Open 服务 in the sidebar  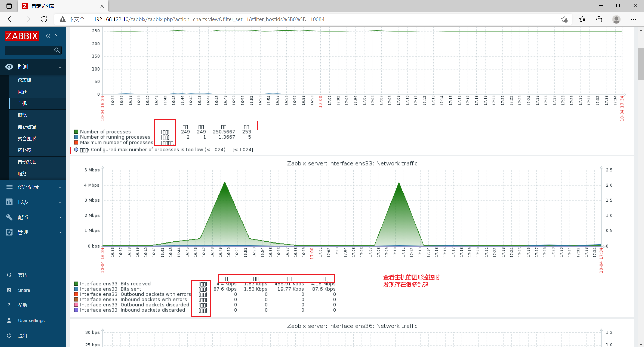tap(22, 174)
